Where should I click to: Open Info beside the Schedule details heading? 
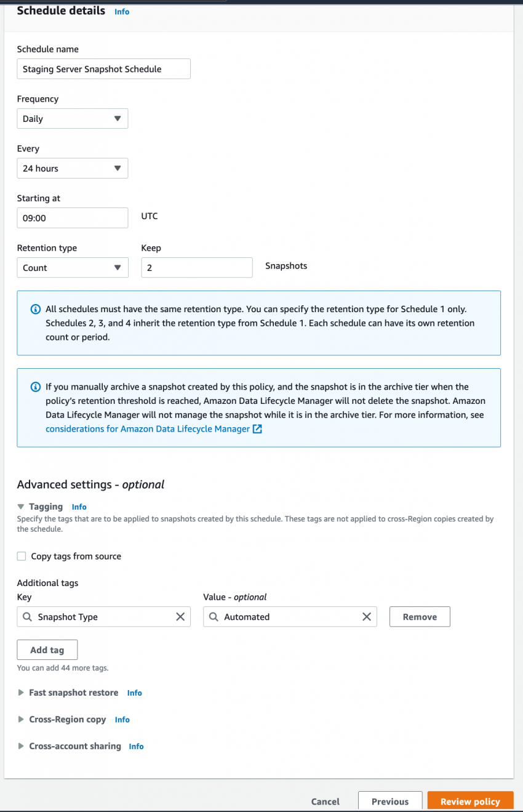coord(121,11)
